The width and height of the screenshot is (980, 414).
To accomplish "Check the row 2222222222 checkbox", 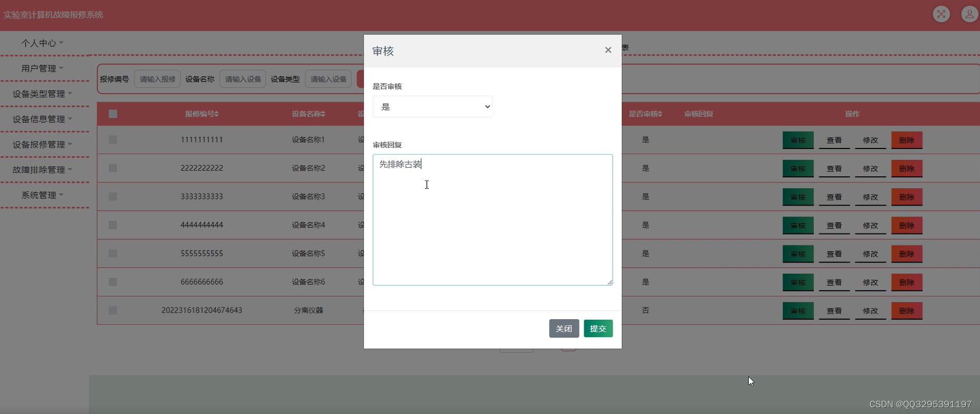I will click(113, 168).
